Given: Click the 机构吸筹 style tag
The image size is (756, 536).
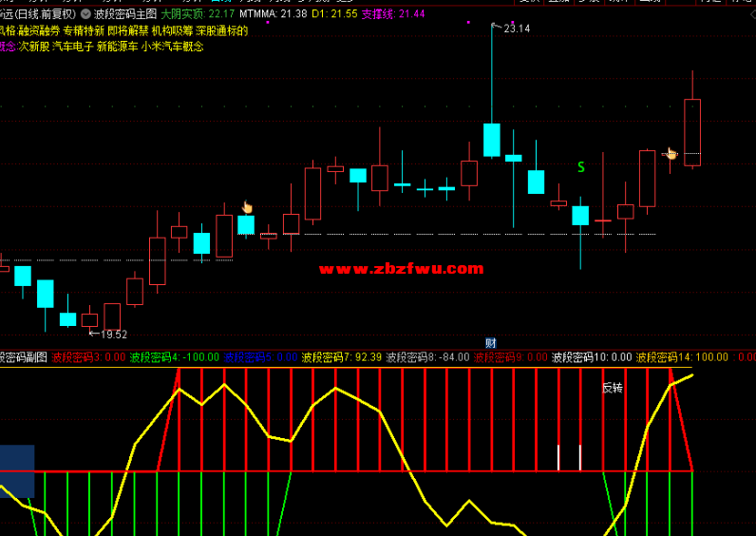Looking at the screenshot, I should (x=173, y=30).
